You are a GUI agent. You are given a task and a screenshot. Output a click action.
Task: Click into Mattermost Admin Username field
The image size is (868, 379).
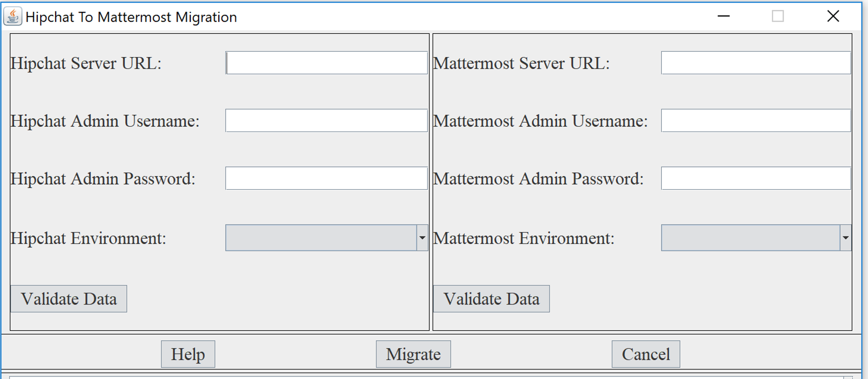point(756,121)
